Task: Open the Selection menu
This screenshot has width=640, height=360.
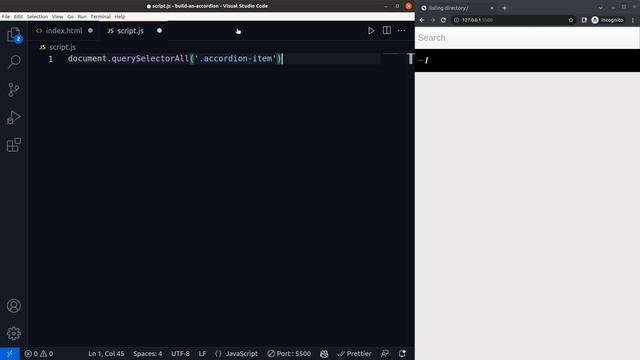Action: coord(37,17)
